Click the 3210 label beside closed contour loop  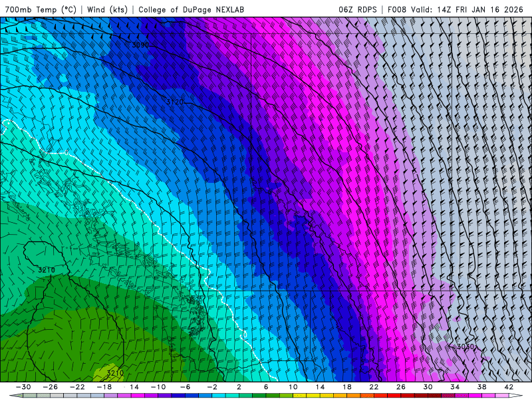pyautogui.click(x=46, y=270)
